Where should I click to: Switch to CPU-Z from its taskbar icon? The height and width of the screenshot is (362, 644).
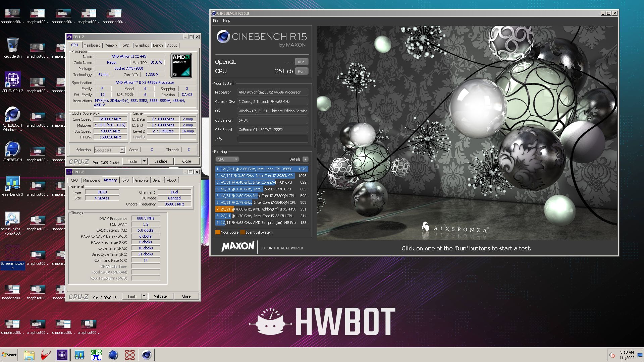(62, 355)
